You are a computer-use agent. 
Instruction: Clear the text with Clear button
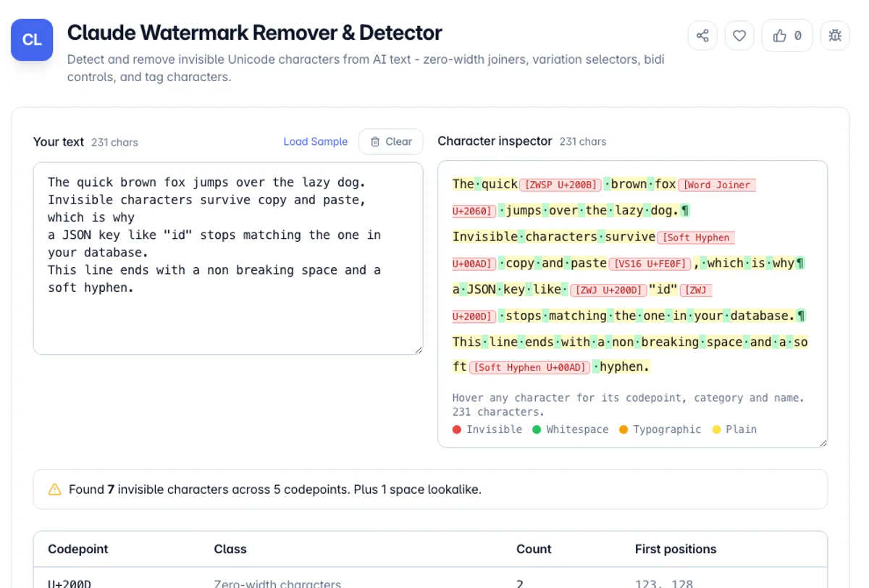pos(391,141)
